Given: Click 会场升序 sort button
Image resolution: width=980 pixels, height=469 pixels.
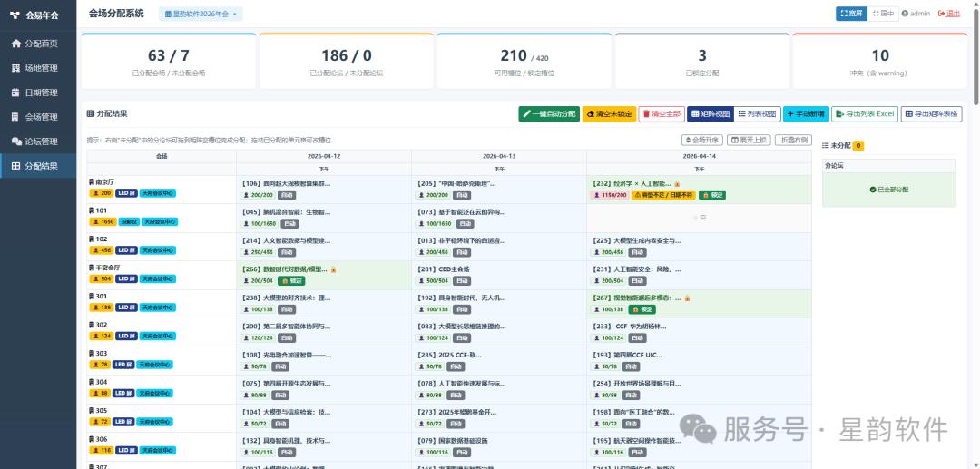Looking at the screenshot, I should tap(703, 140).
